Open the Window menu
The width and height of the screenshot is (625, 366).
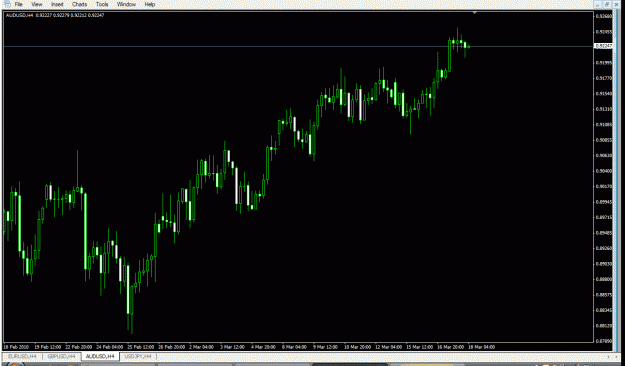click(x=126, y=4)
